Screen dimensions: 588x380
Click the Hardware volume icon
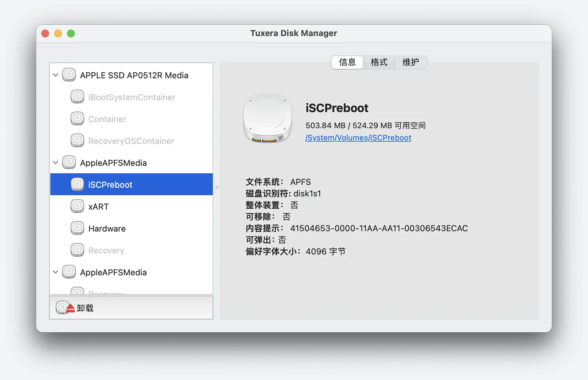tap(77, 228)
